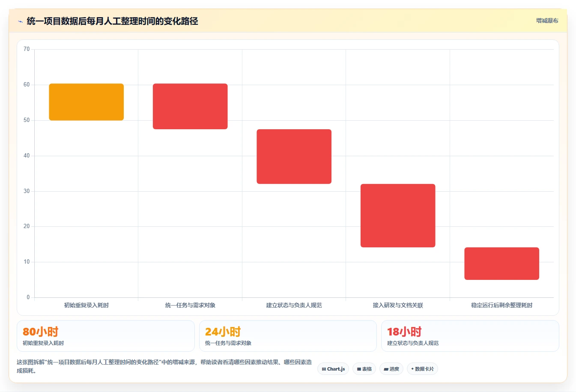
Task: Click the 进度 tag chip
Action: [x=391, y=369]
